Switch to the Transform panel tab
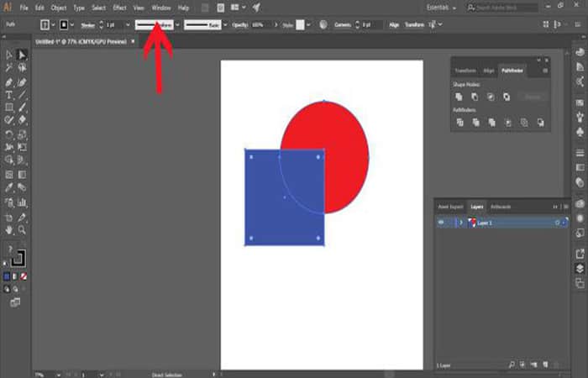This screenshot has width=588, height=378. 465,71
